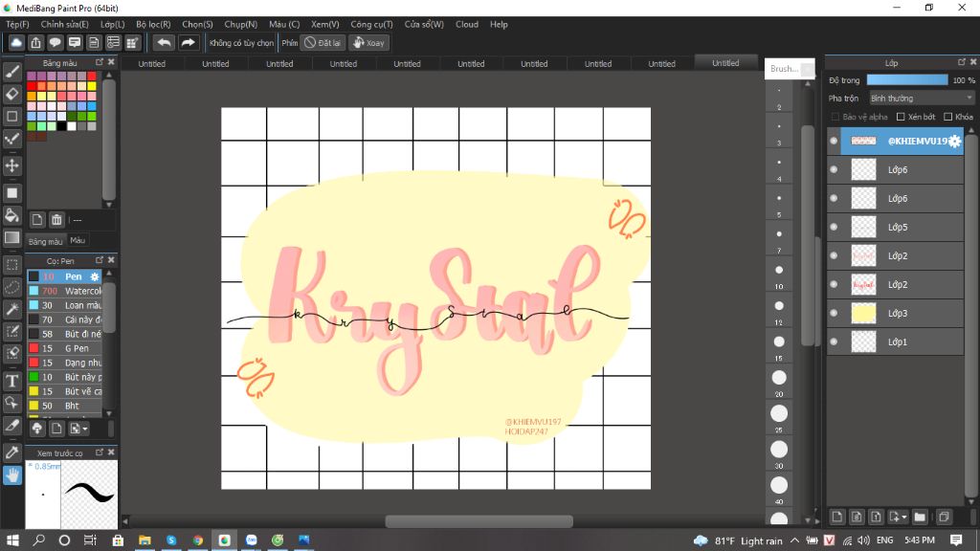Open the Pha trộn blend mode dropdown
This screenshot has width=980, height=551.
922,99
